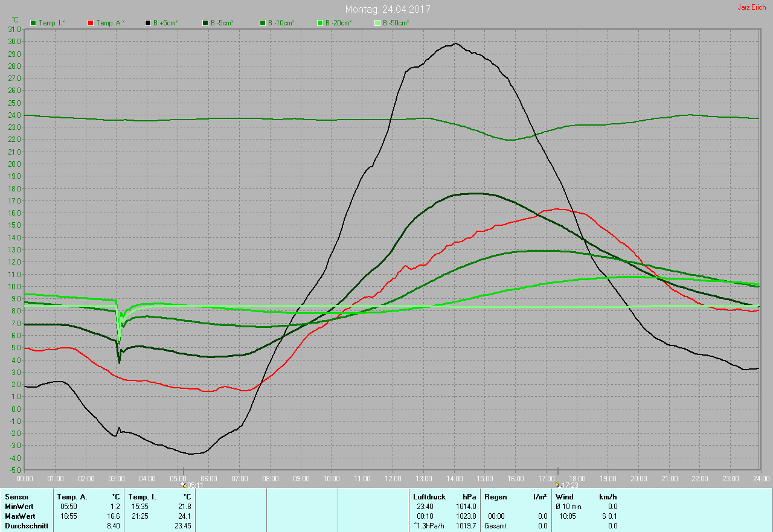Select the 'B -10cm*' legend label

coord(281,23)
